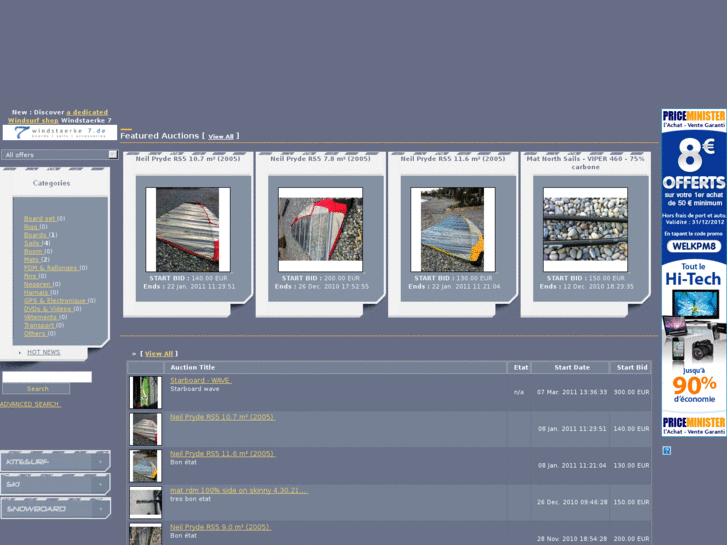Screen dimensions: 727x545
Task: Click featured title Neil Pryde RS5 7.8 m² (2005)
Action: pyautogui.click(x=320, y=159)
